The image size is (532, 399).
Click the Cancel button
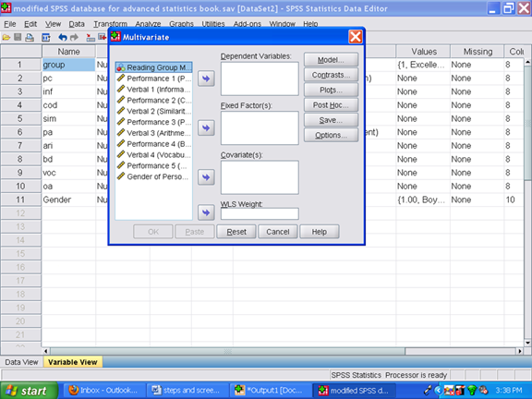(x=278, y=232)
